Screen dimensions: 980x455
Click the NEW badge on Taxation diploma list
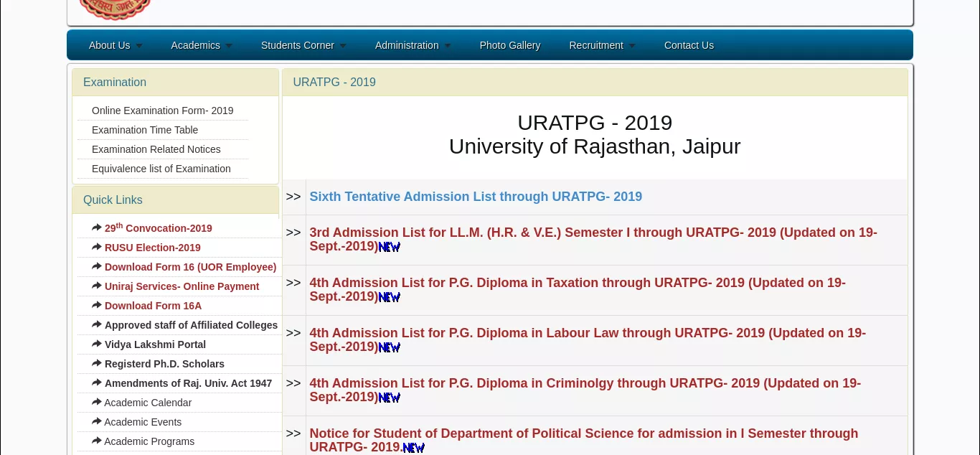(390, 297)
